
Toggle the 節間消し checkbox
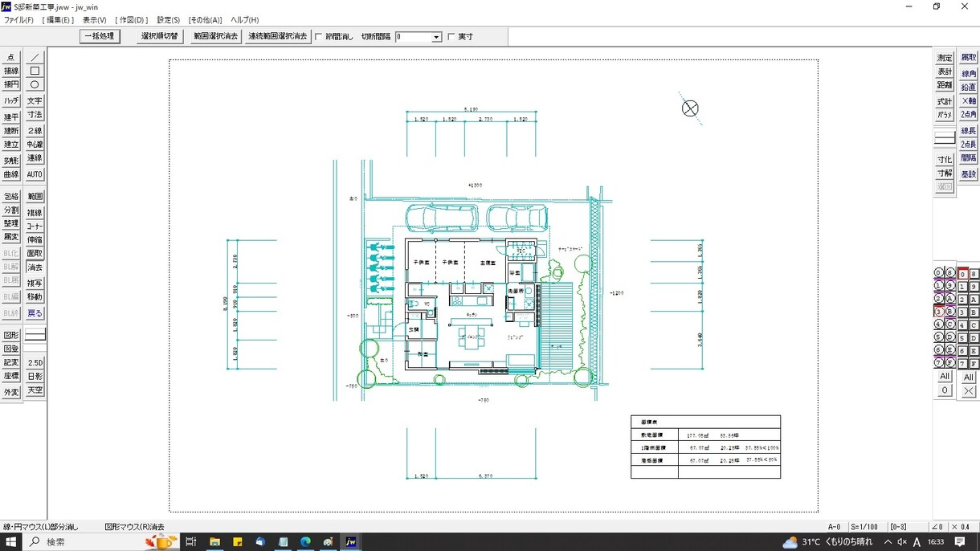click(x=319, y=37)
